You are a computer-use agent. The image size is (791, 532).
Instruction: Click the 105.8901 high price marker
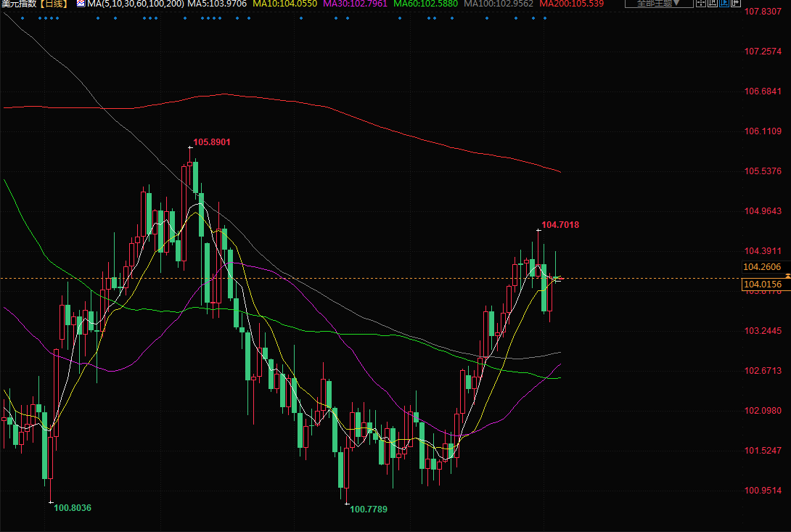tap(211, 142)
